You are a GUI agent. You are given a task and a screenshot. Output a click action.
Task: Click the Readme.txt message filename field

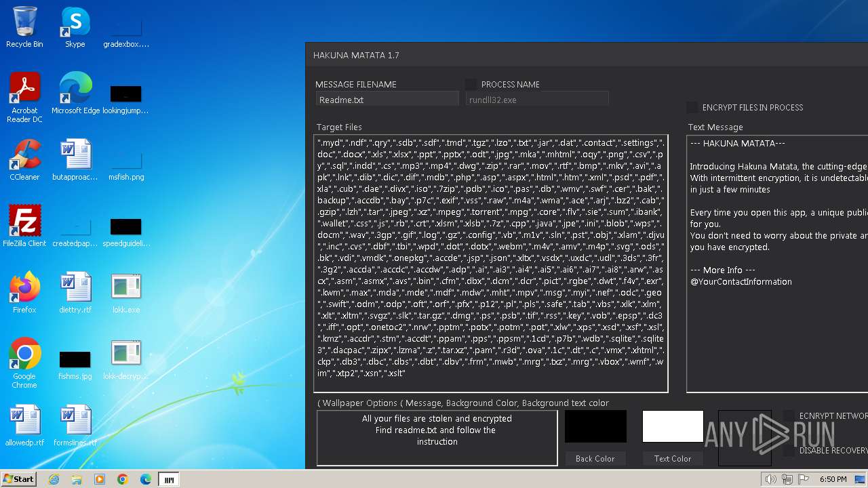(387, 100)
